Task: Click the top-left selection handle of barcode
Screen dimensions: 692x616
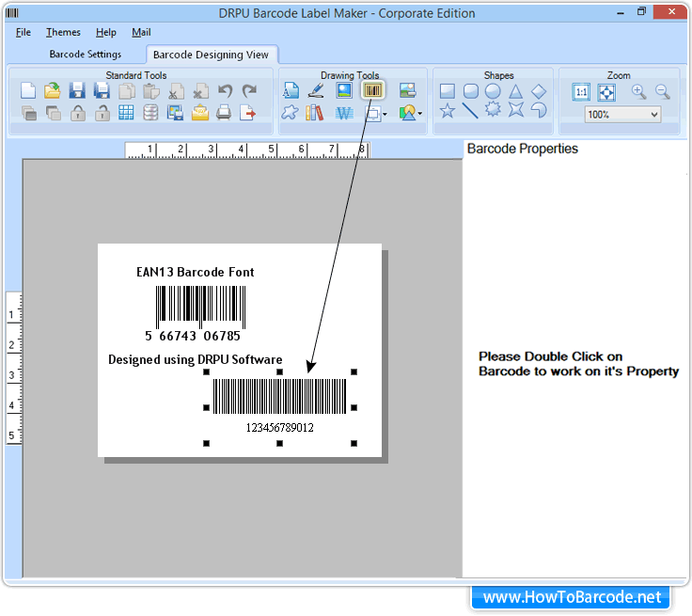Action: pyautogui.click(x=206, y=372)
